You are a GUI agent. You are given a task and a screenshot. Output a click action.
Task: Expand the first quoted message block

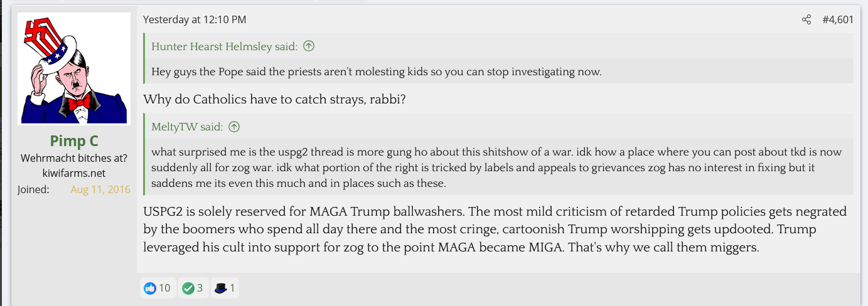377,71
